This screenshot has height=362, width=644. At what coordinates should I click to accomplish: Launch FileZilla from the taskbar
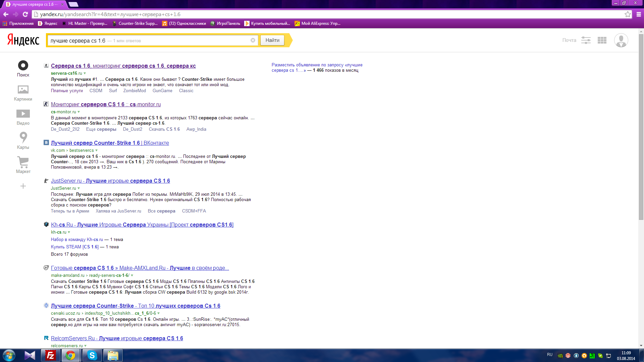tap(51, 355)
